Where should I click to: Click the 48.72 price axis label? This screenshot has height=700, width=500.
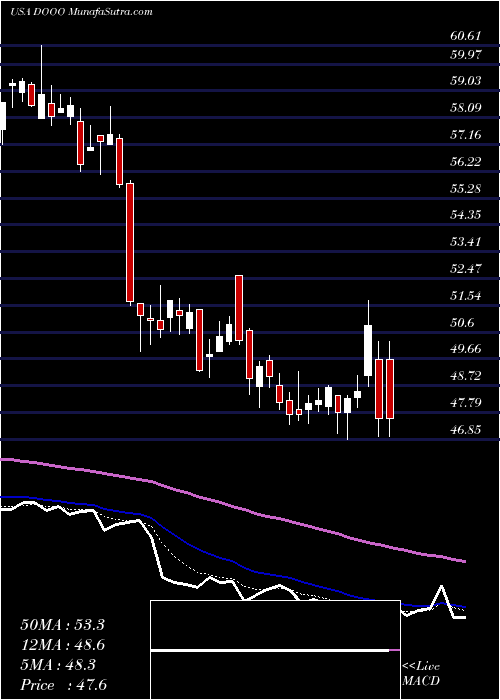464,375
